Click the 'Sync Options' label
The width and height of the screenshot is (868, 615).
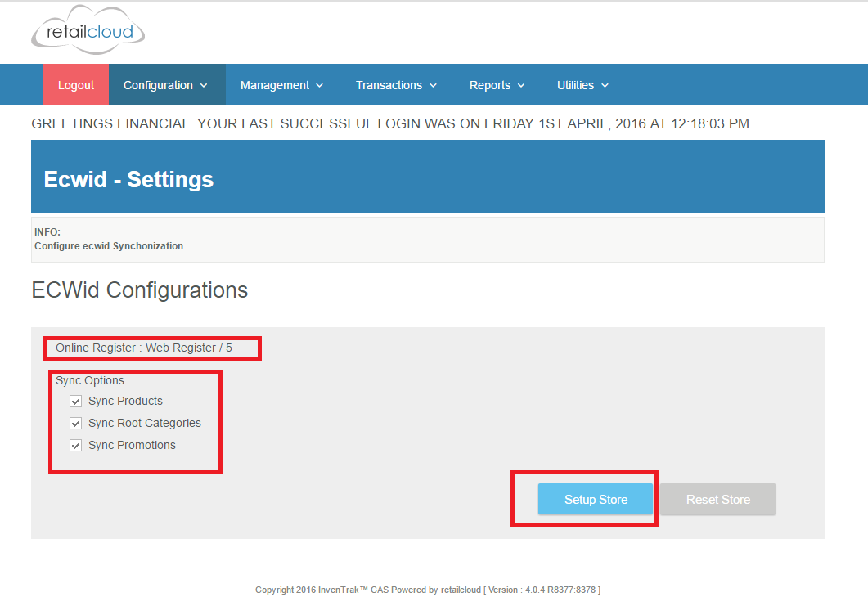coord(90,380)
